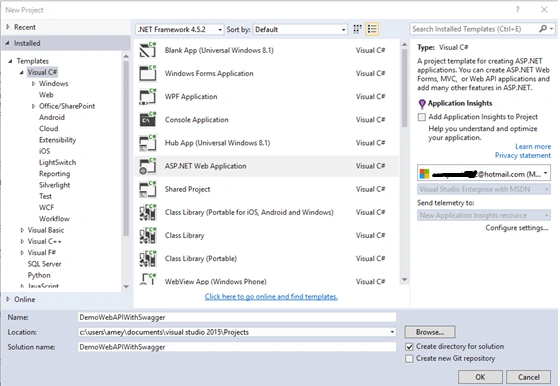Expand the Recent section
The image size is (560, 386).
point(8,27)
